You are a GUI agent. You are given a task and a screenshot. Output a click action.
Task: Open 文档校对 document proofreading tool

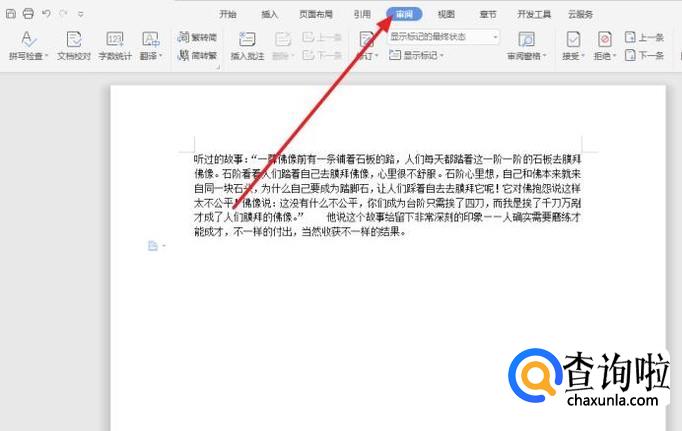(x=73, y=39)
